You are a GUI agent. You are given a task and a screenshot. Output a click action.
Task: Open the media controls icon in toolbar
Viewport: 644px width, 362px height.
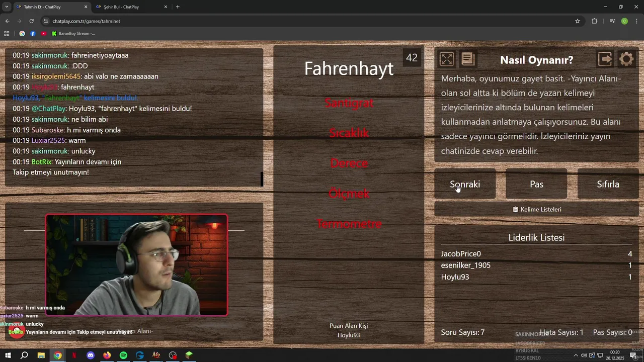point(612,21)
